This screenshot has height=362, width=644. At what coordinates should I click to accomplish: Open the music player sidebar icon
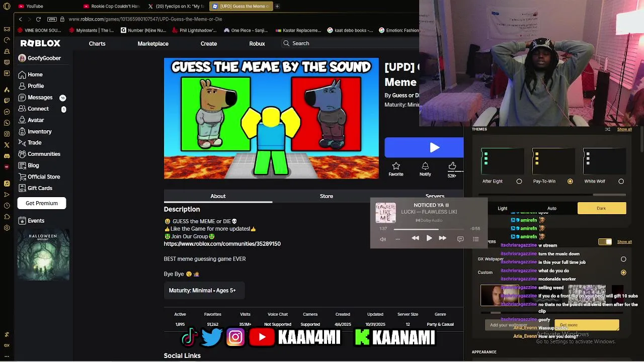pyautogui.click(x=7, y=184)
